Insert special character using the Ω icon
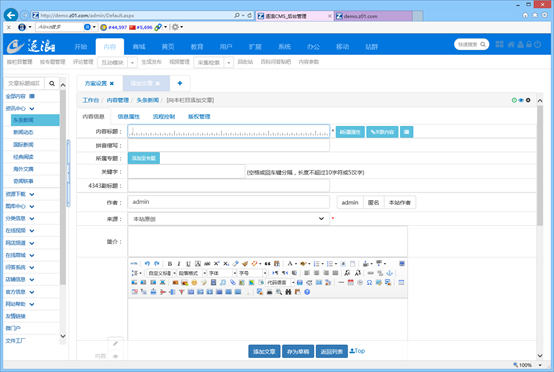 (x=369, y=283)
